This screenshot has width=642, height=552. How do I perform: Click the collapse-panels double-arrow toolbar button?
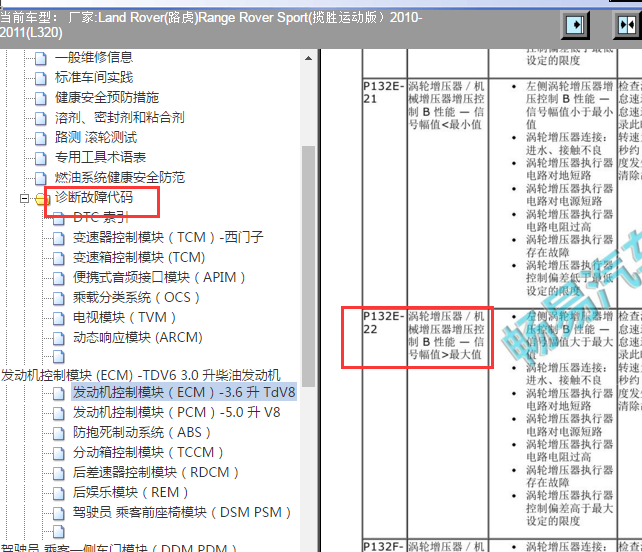point(627,25)
